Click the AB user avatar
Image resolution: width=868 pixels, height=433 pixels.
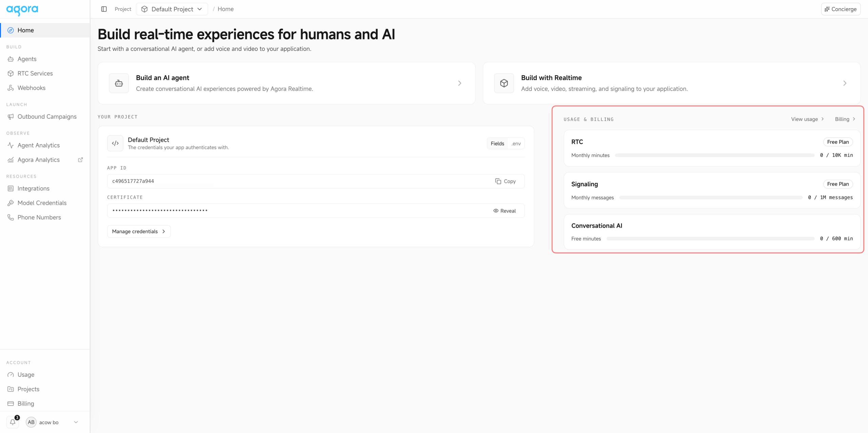click(31, 422)
